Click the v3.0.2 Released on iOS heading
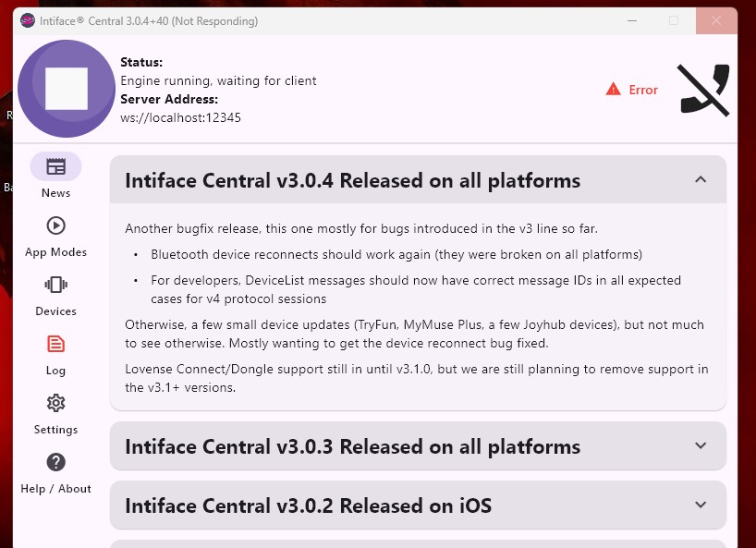This screenshot has width=756, height=548. [x=308, y=505]
